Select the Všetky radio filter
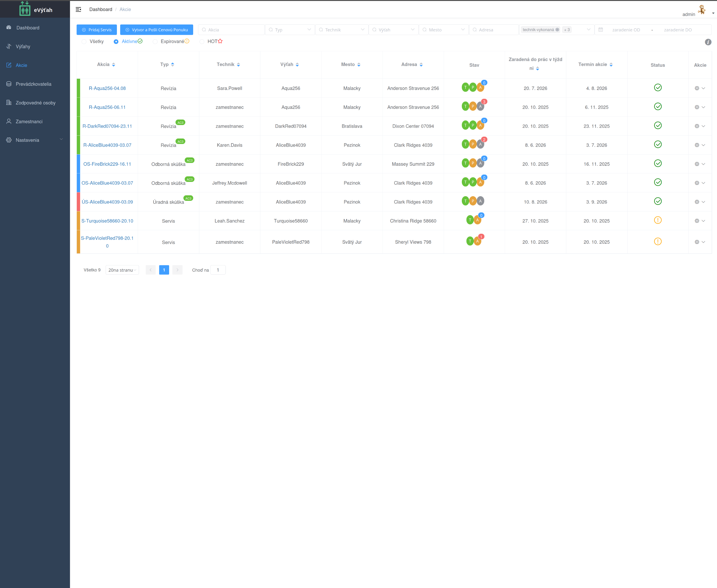Screen dimensions: 717x588 tap(84, 42)
